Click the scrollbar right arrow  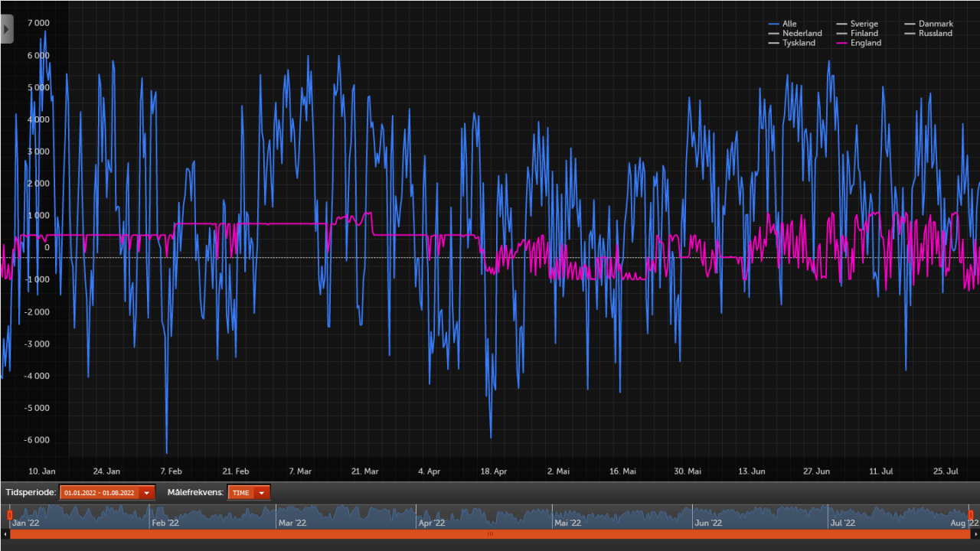tap(975, 534)
